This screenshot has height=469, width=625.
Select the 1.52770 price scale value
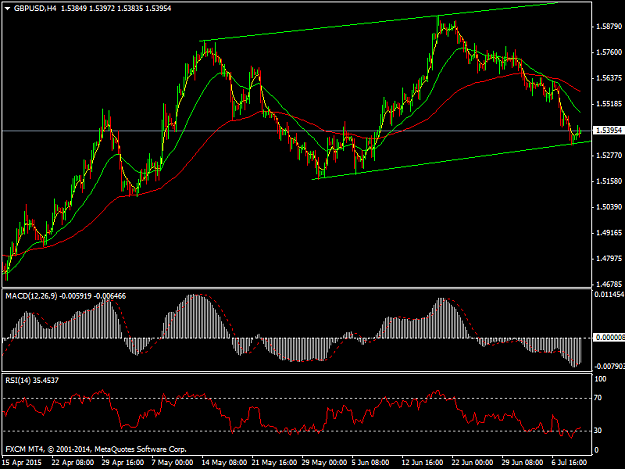coord(609,155)
